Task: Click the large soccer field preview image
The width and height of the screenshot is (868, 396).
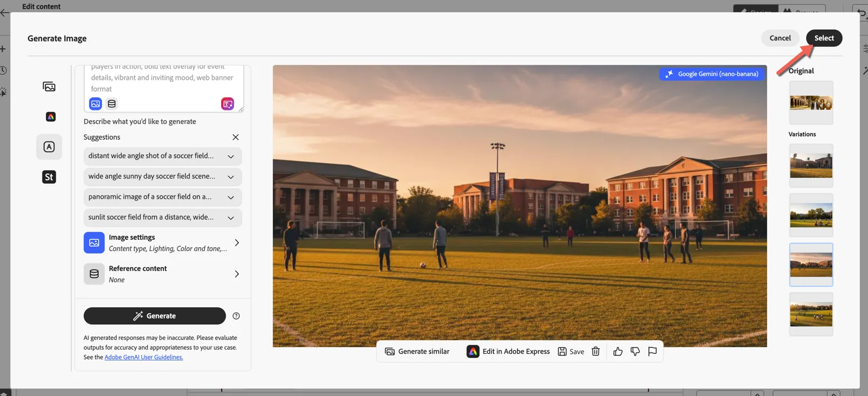Action: (520, 206)
